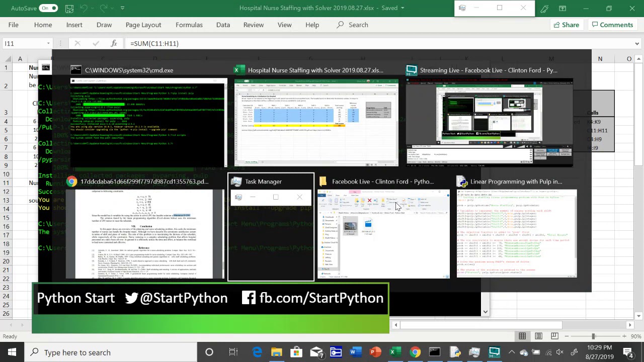The width and height of the screenshot is (644, 362).
Task: Click the Command Prompt taskbar icon
Action: (434, 352)
